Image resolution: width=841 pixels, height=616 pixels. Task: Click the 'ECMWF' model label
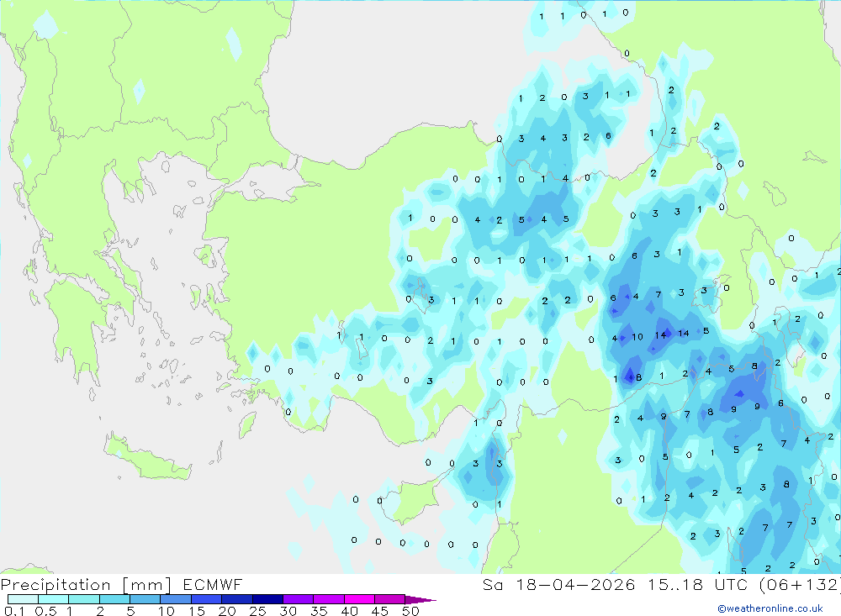tap(213, 585)
